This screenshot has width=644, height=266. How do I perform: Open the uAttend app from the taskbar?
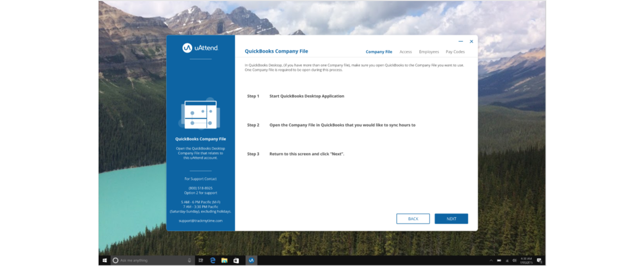(x=251, y=260)
